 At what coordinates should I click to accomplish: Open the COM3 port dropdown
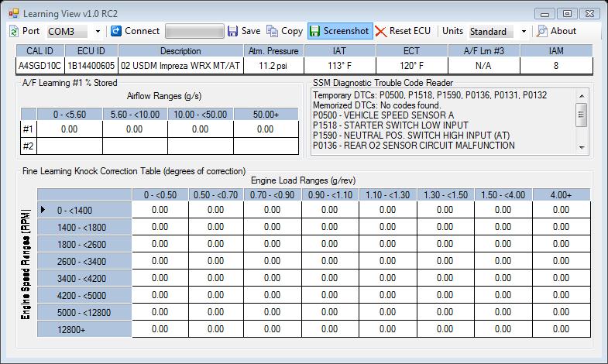coord(98,32)
